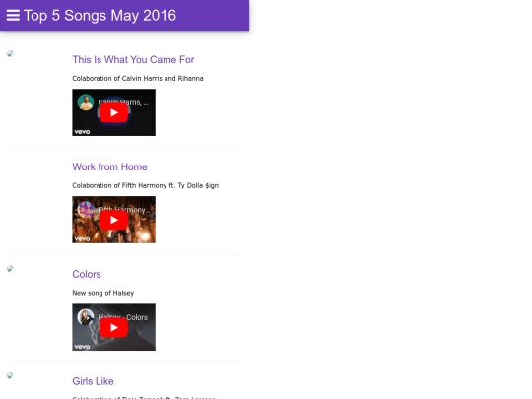Open the 'Colors' song link

[x=87, y=274]
